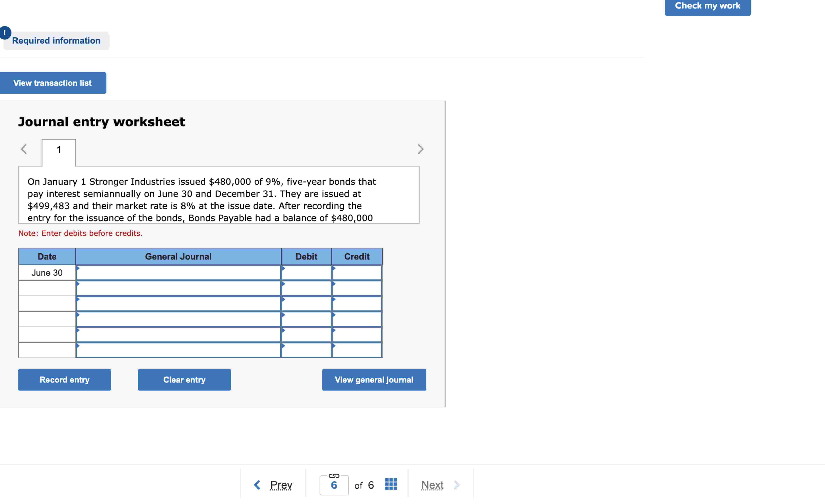Screen dimensions: 825x504
Task: Open the June 30 General Journal account dropdown
Action: coord(178,273)
